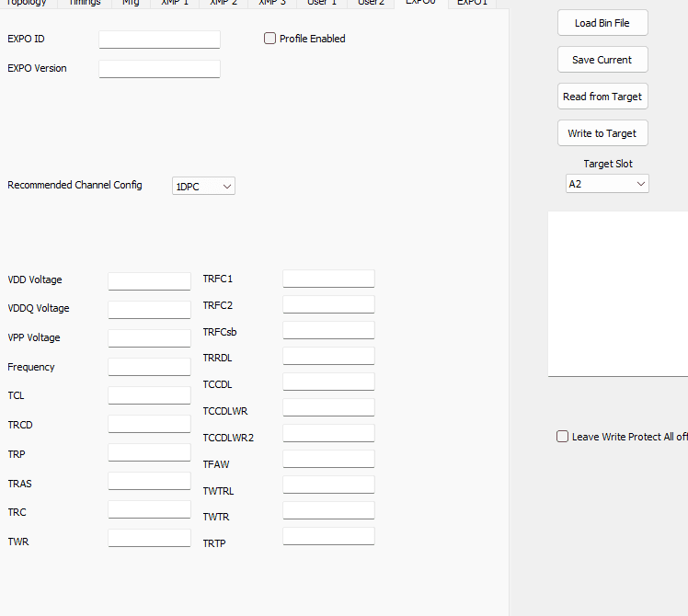Click the VDD Voltage field
Image resolution: width=688 pixels, height=616 pixels.
click(x=149, y=280)
